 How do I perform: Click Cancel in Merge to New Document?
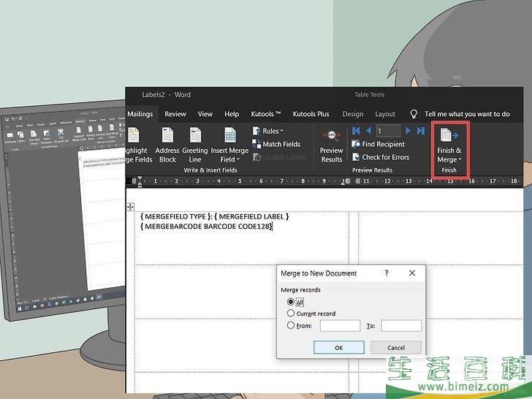(x=396, y=347)
